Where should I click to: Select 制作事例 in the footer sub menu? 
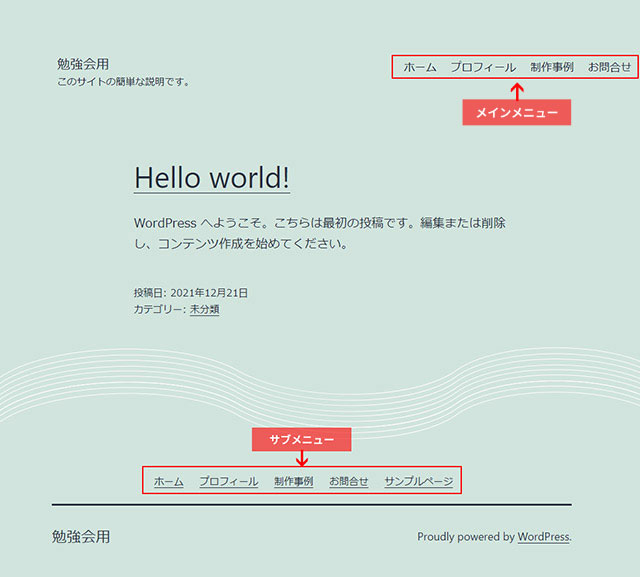coord(293,482)
